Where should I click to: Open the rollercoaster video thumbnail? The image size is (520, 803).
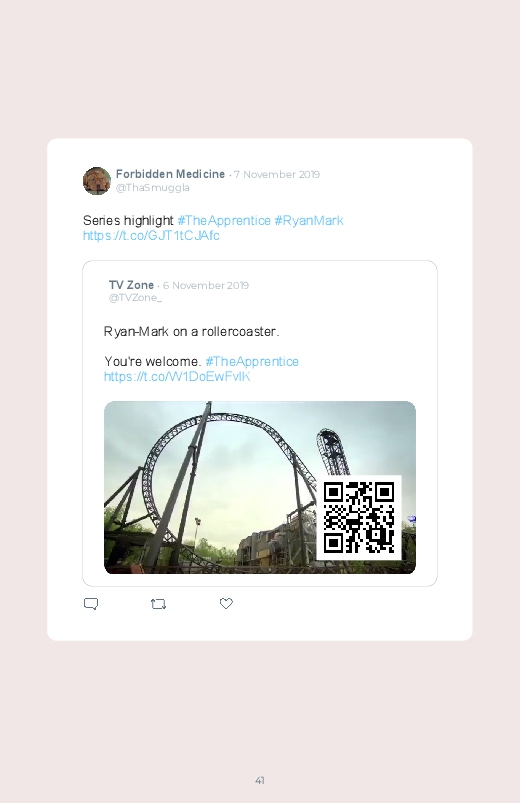point(260,488)
